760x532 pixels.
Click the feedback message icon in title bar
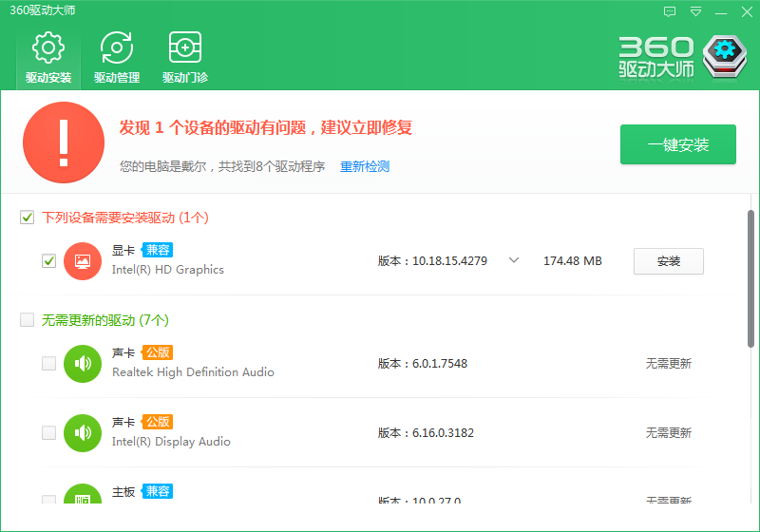[670, 11]
